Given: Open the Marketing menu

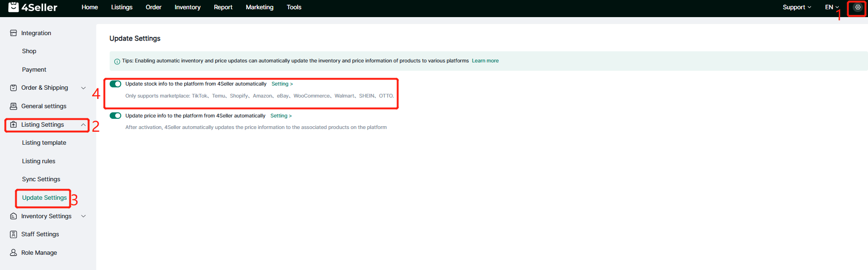Looking at the screenshot, I should pyautogui.click(x=259, y=7).
